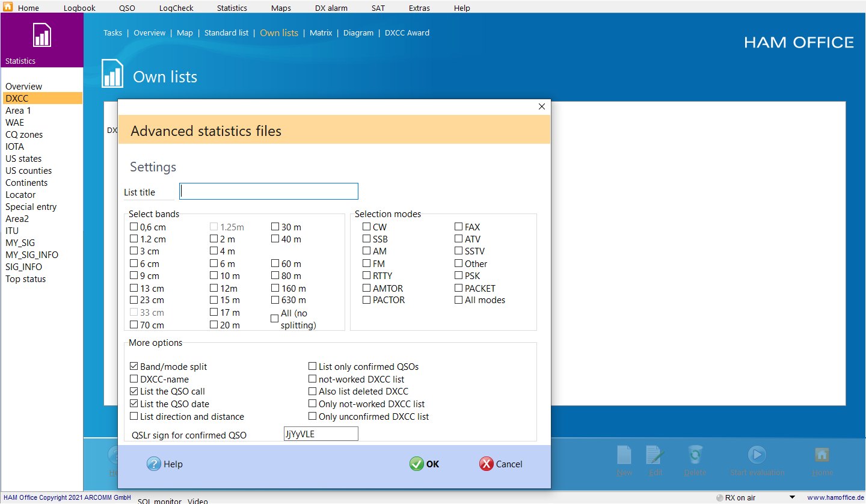Check the 40 m band checkbox
The height and width of the screenshot is (504, 866).
275,239
